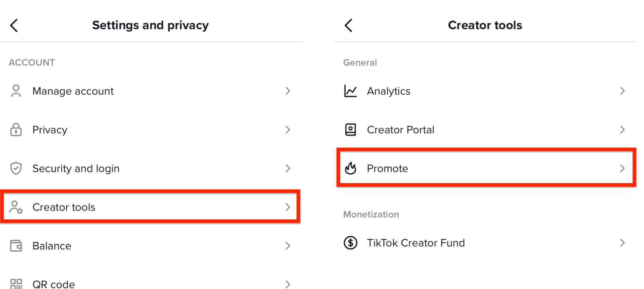Tap the Privacy padlock icon

click(x=16, y=130)
